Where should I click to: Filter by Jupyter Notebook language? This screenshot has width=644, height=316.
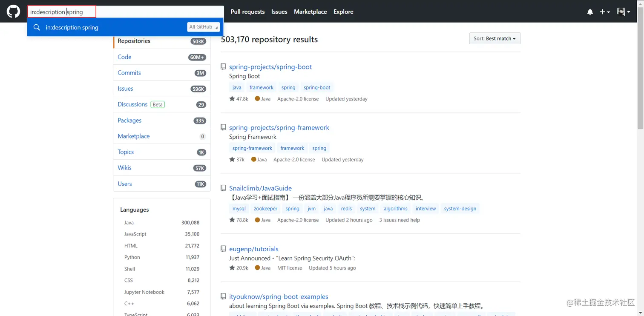pos(162,292)
